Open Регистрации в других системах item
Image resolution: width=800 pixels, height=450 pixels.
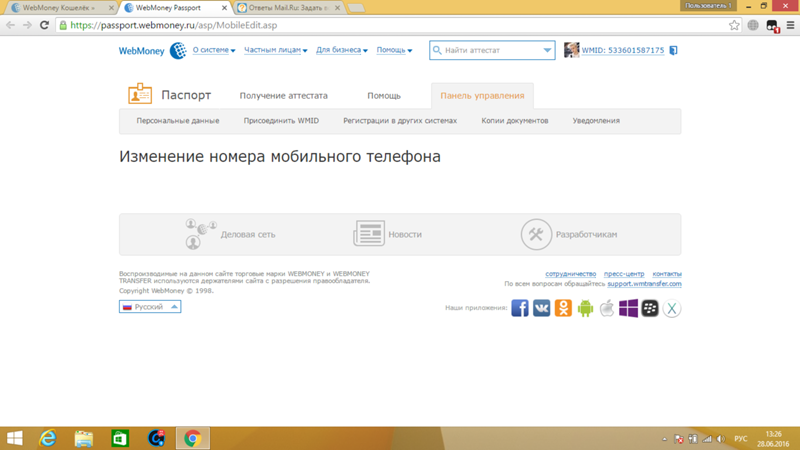400,121
